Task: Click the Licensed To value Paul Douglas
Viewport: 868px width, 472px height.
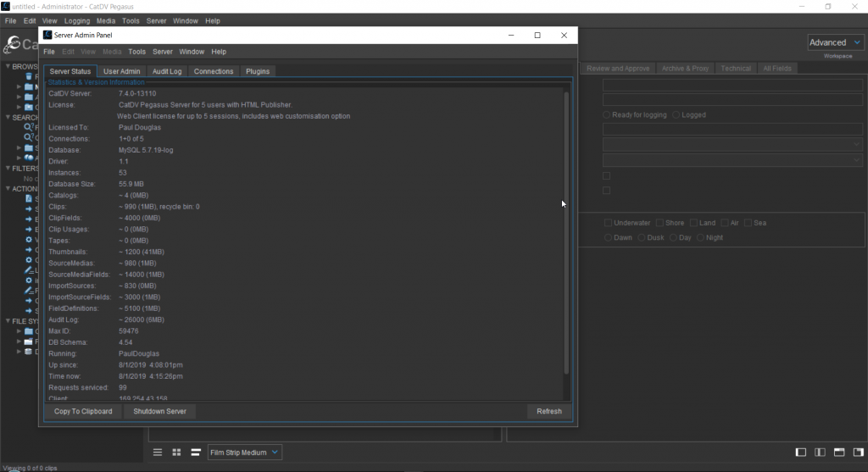Action: pos(140,127)
